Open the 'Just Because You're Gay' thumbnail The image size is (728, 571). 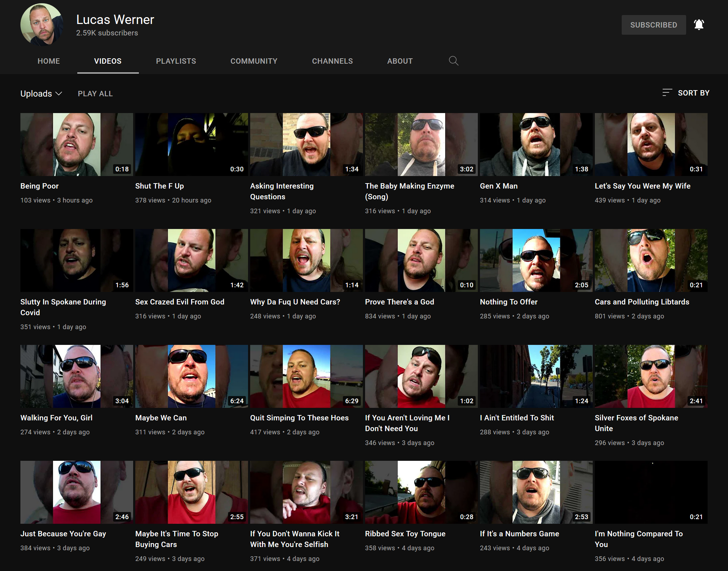(77, 492)
